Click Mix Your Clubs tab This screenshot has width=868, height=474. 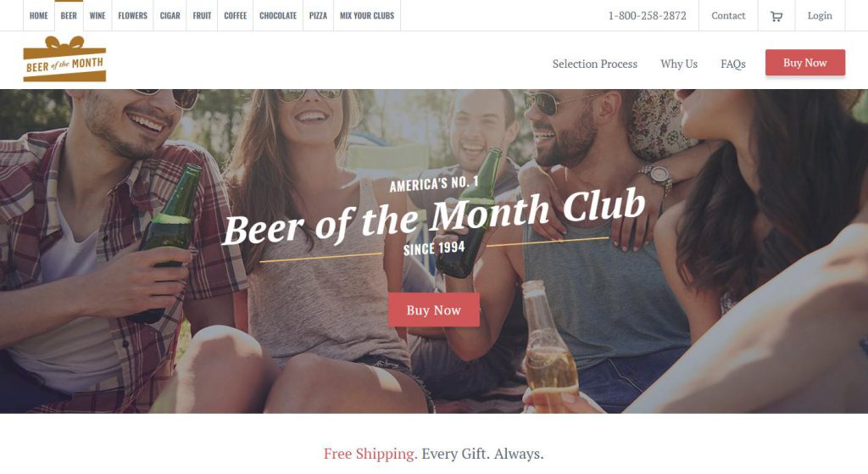[367, 15]
